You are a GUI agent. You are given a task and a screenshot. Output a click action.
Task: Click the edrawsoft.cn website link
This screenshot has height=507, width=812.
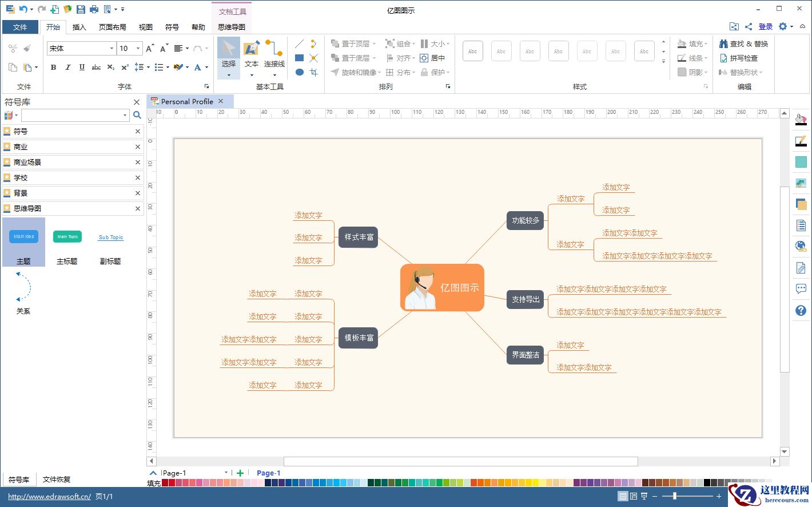click(x=49, y=496)
